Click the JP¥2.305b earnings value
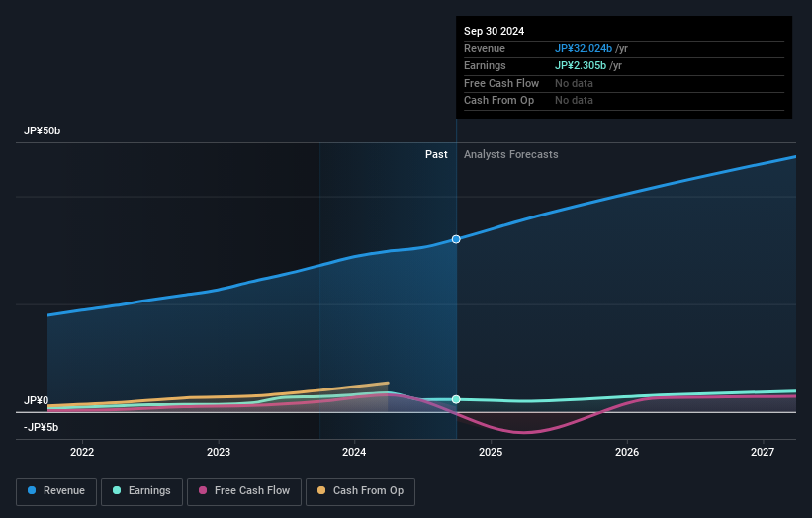Viewport: 812px width, 518px height. coord(581,65)
